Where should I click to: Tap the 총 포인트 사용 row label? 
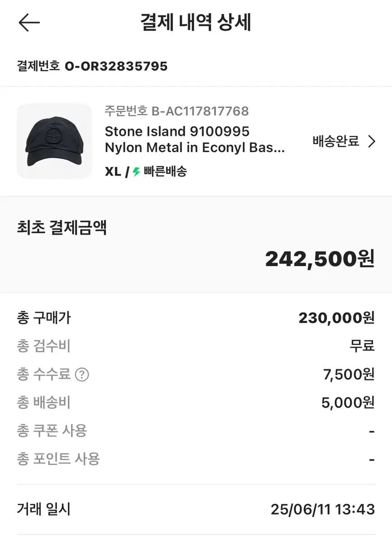pyautogui.click(x=58, y=459)
